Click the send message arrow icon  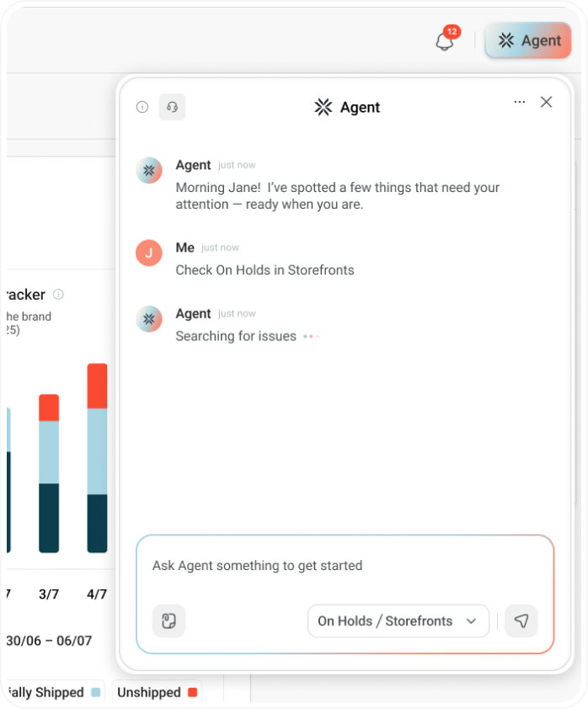click(x=521, y=621)
